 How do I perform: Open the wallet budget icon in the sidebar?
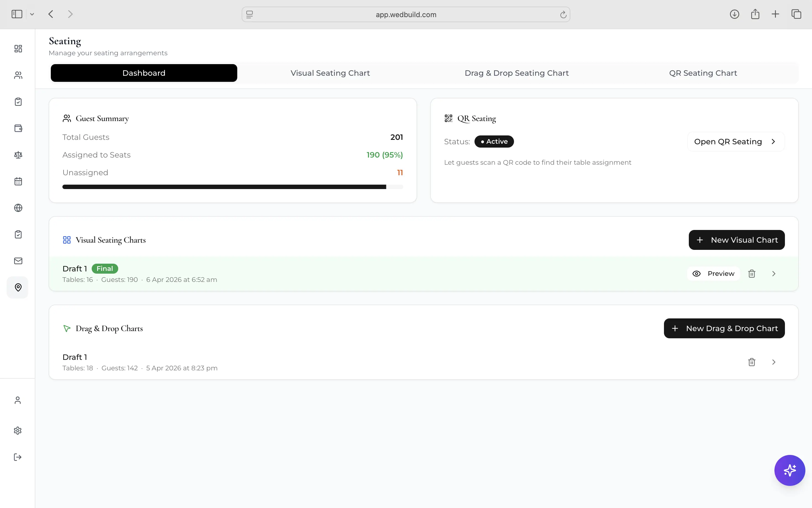(18, 128)
